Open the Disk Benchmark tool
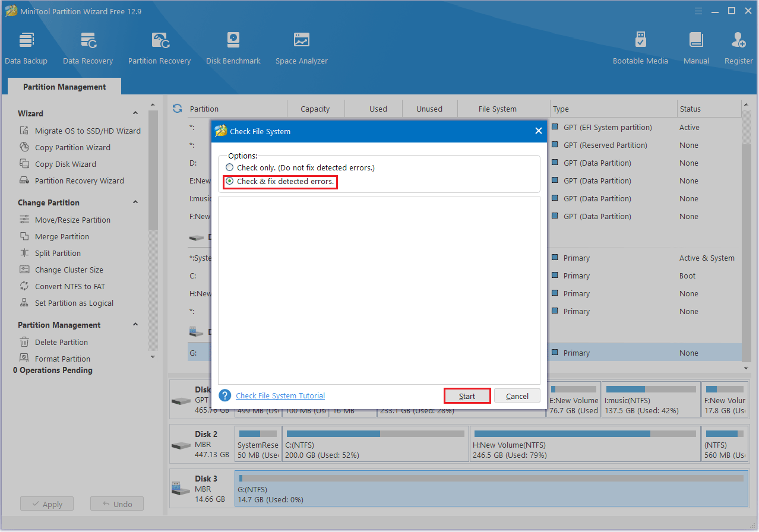The height and width of the screenshot is (532, 759). (233, 48)
